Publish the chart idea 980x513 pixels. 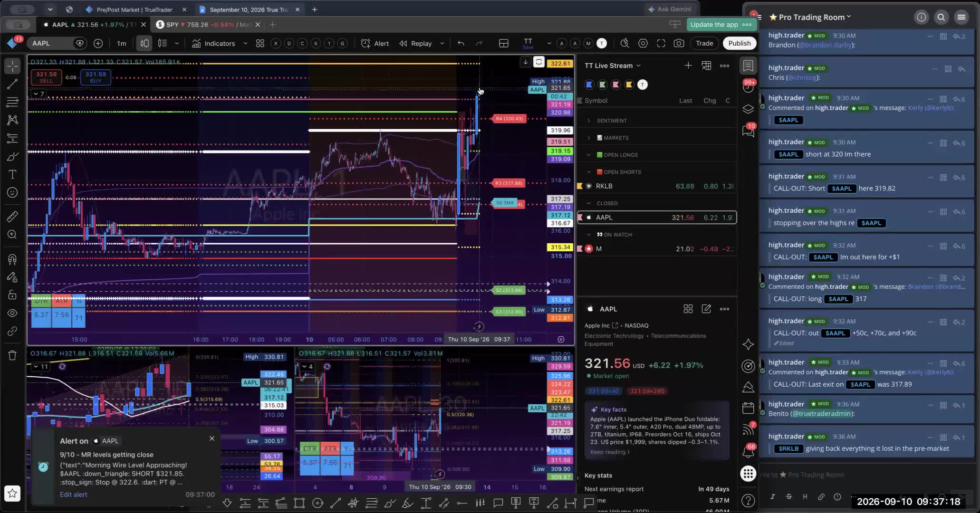pyautogui.click(x=740, y=43)
